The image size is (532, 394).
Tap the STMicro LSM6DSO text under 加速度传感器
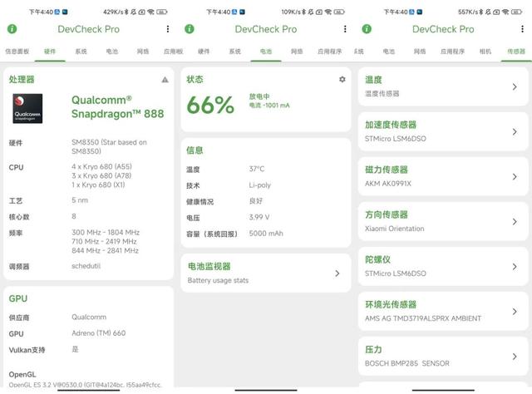coord(396,139)
